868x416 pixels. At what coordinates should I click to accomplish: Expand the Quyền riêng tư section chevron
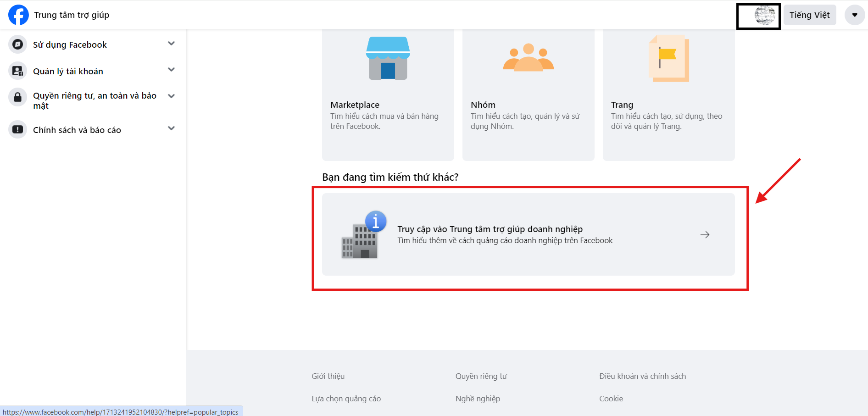click(172, 96)
